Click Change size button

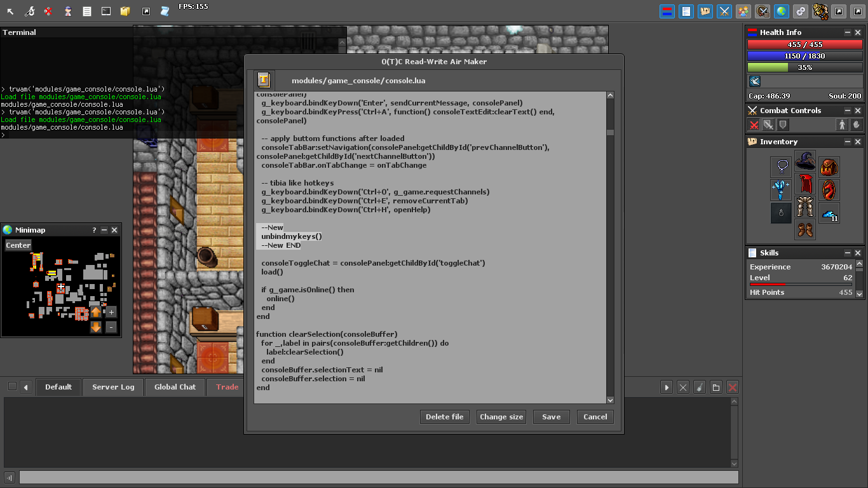[501, 417]
